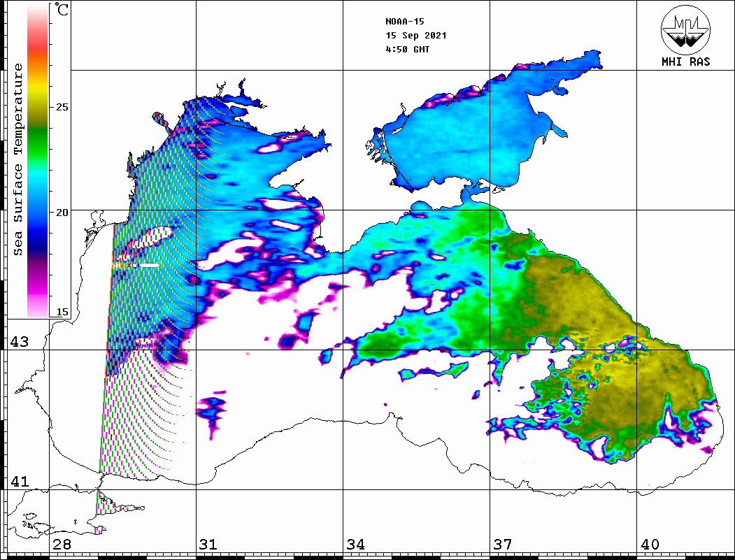
Task: Click the longitude 28 axis label
Action: [x=62, y=545]
